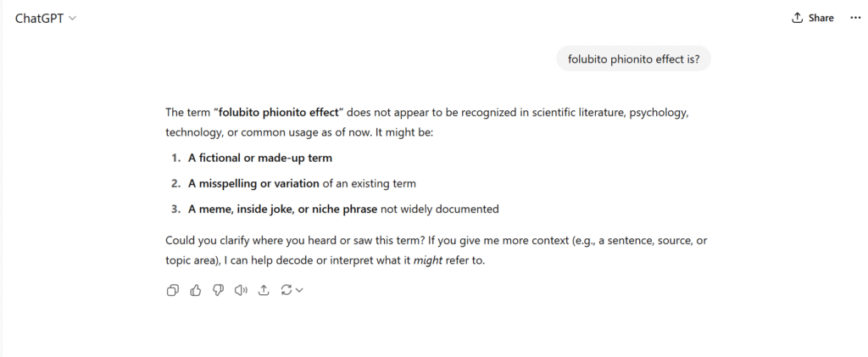Click the bold term "folubito phionito effect" in the response
Viewport: 868px width, 357px height.
tap(278, 113)
